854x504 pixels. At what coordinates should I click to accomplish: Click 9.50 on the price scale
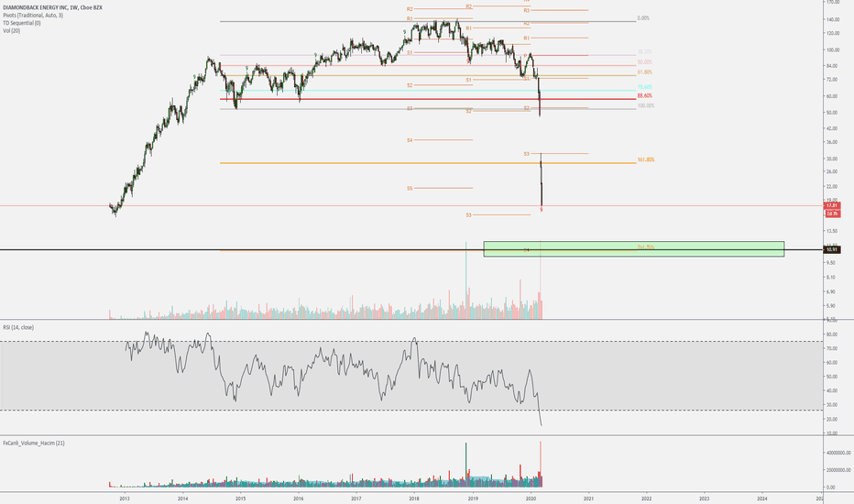click(x=831, y=263)
